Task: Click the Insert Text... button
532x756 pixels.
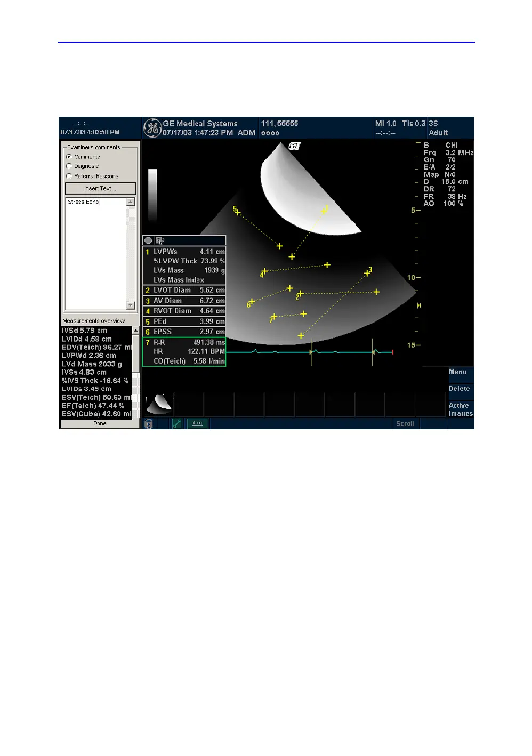Action: click(100, 189)
